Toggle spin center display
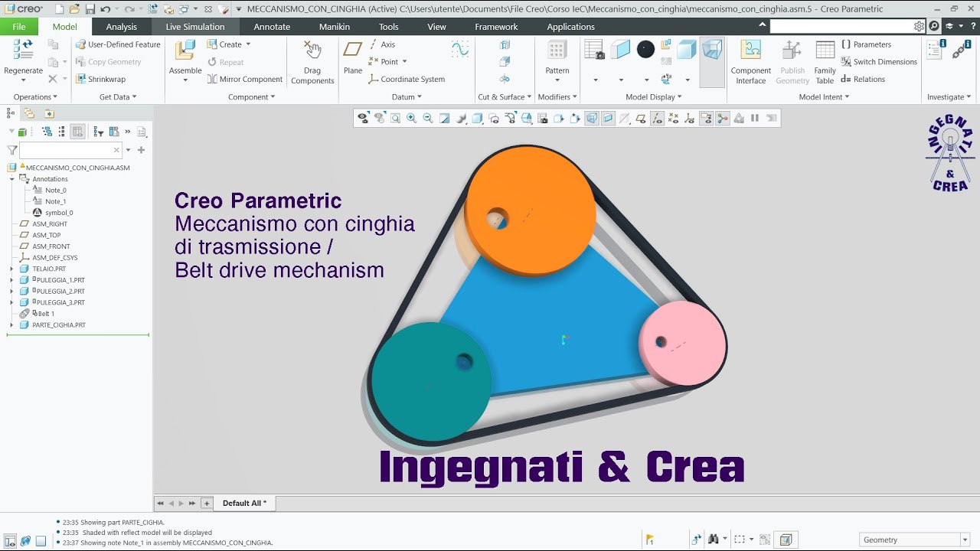Image resolution: width=980 pixels, height=551 pixels. click(723, 118)
